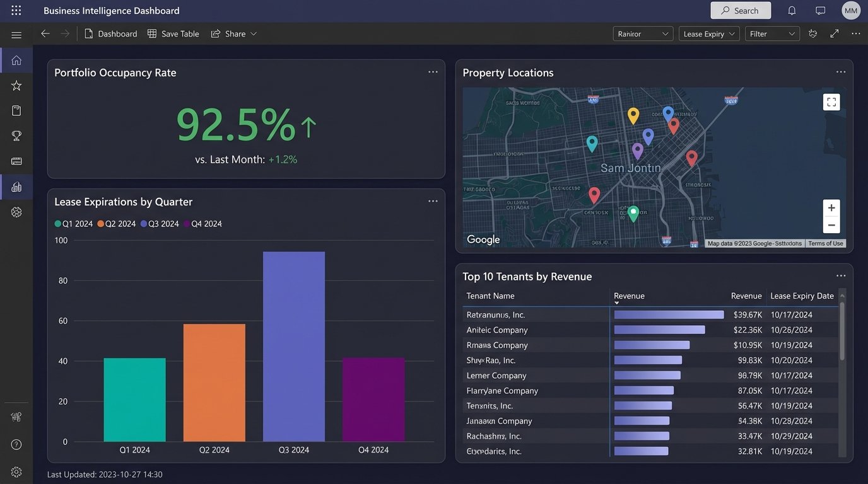
Task: Open the Share menu
Action: [233, 33]
